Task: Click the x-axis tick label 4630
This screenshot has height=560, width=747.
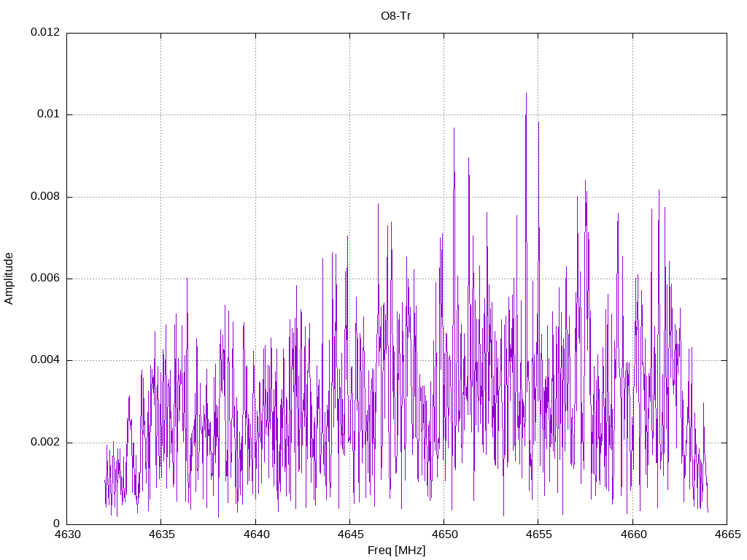Action: pos(67,534)
